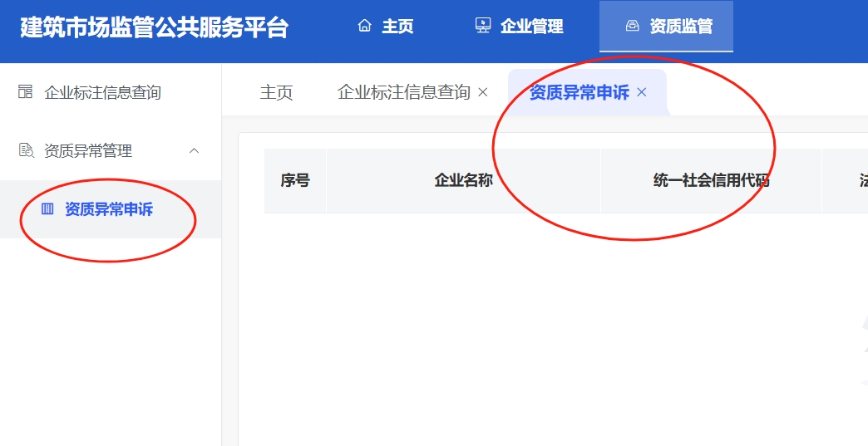Click the 企业名称 column header
The image size is (868, 446).
463,180
